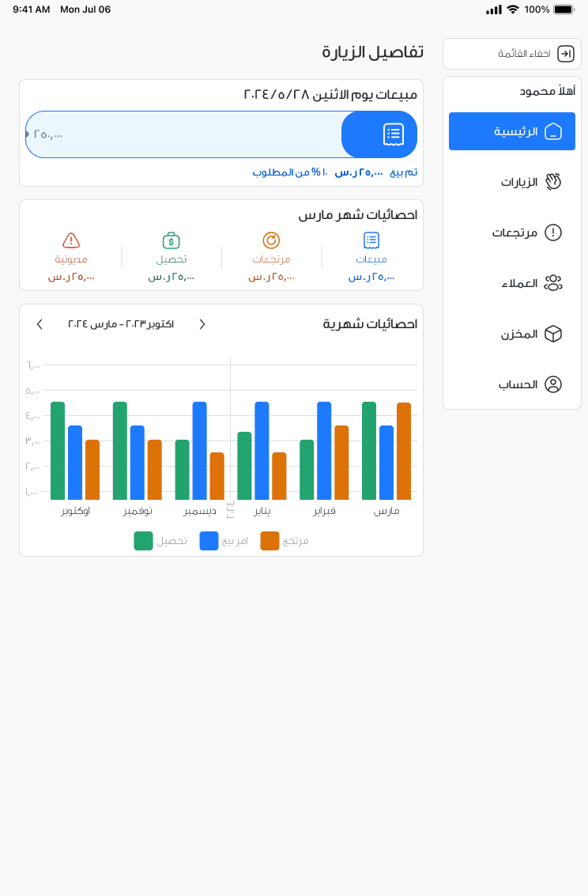Click the يناير label on chart axis

pos(262,511)
